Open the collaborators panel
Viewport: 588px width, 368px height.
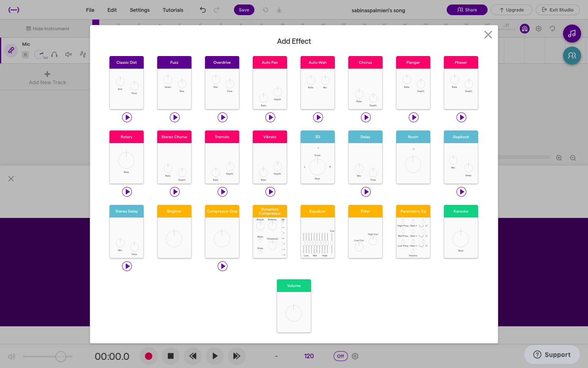pyautogui.click(x=572, y=56)
